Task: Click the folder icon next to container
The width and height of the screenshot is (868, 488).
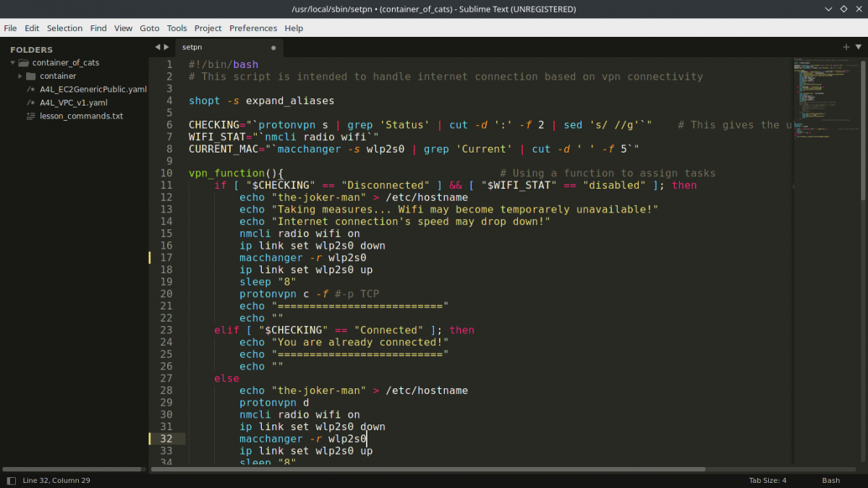Action: tap(30, 76)
